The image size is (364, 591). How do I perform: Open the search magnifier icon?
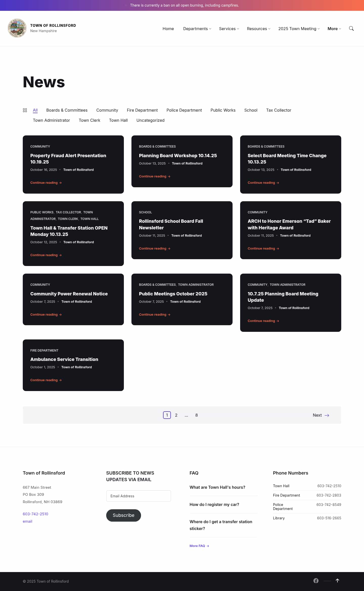[x=351, y=28]
